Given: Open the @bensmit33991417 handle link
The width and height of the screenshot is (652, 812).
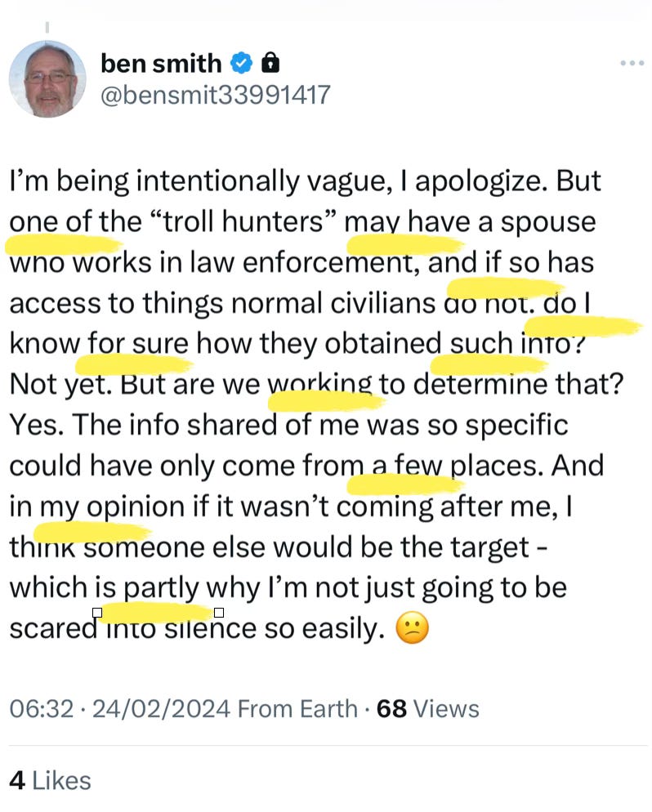Looking at the screenshot, I should [215, 96].
